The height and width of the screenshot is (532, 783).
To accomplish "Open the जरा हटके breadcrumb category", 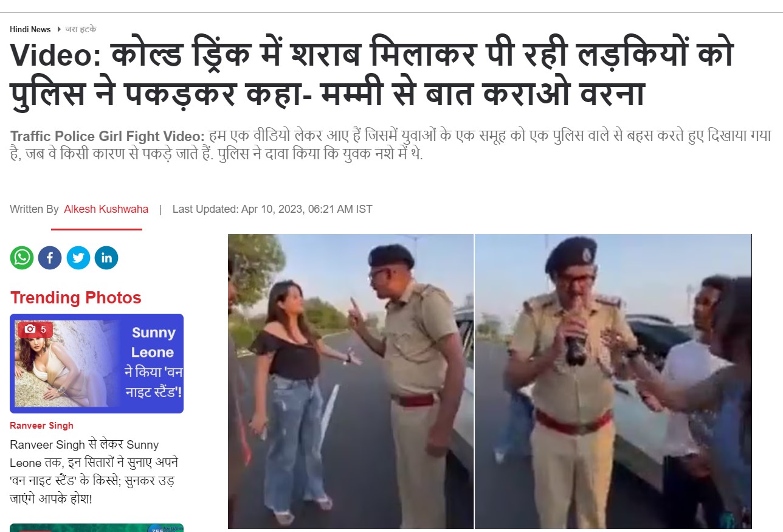I will click(x=81, y=29).
